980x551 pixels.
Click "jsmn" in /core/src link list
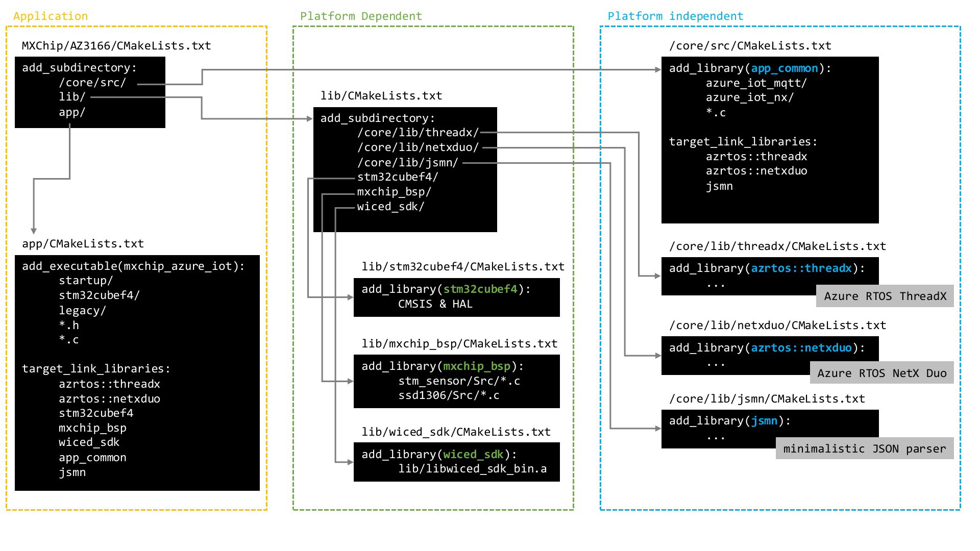tap(719, 186)
